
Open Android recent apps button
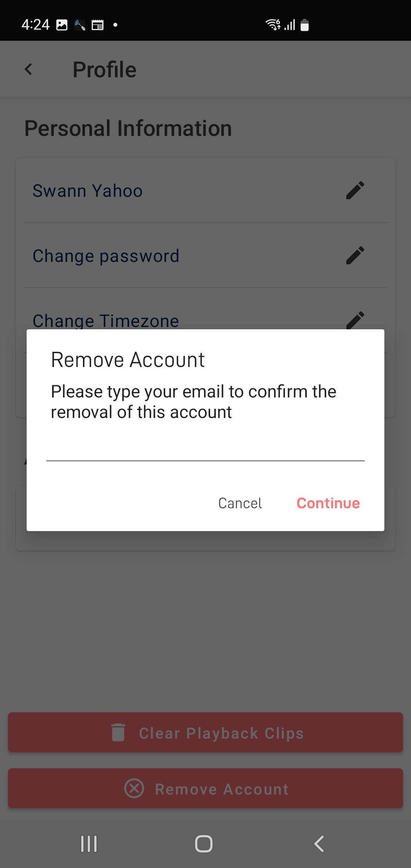pyautogui.click(x=89, y=844)
